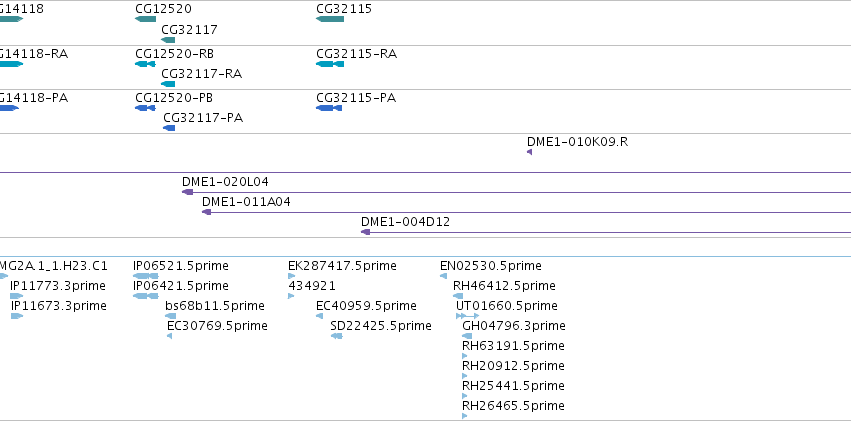Open the RH26465.5prime label
This screenshot has height=421, width=851.
pos(513,406)
